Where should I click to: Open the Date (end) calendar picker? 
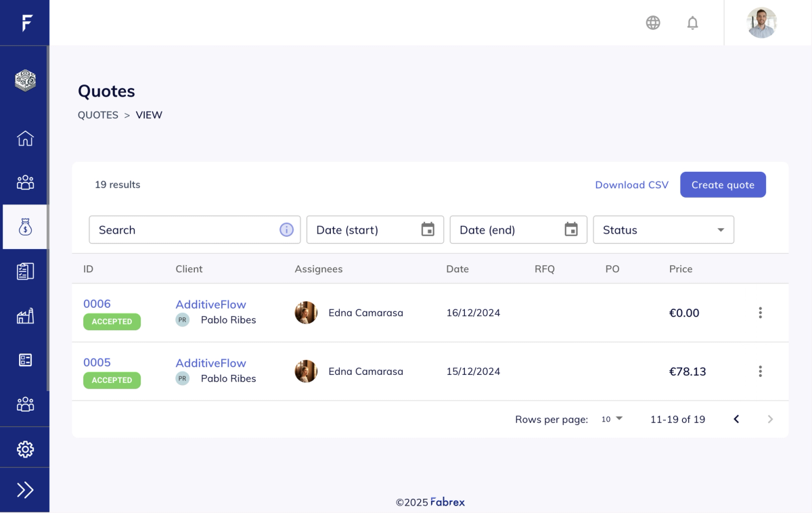[x=571, y=230]
